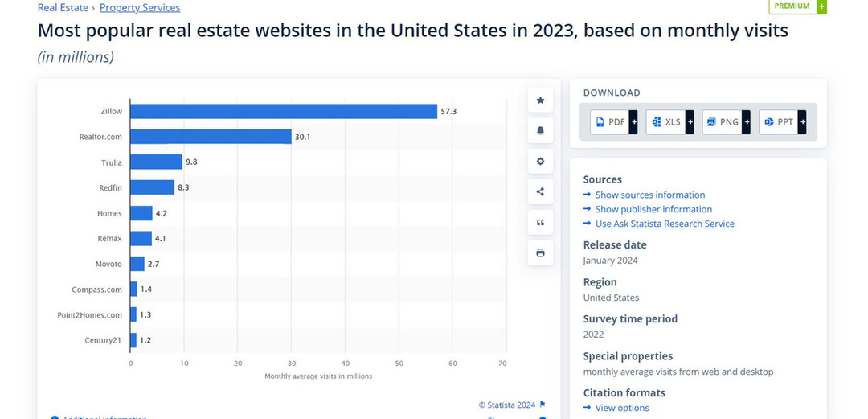Click the Homes bar
This screenshot has width=868, height=419.
(x=141, y=213)
